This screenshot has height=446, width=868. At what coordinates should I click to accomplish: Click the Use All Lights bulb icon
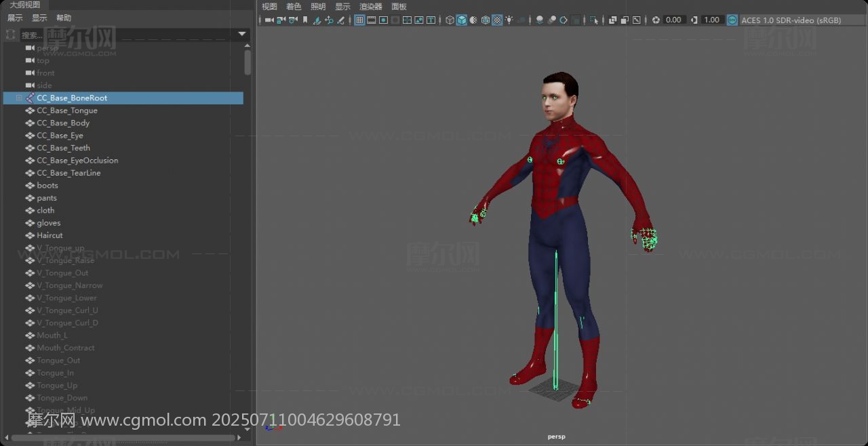coord(509,20)
